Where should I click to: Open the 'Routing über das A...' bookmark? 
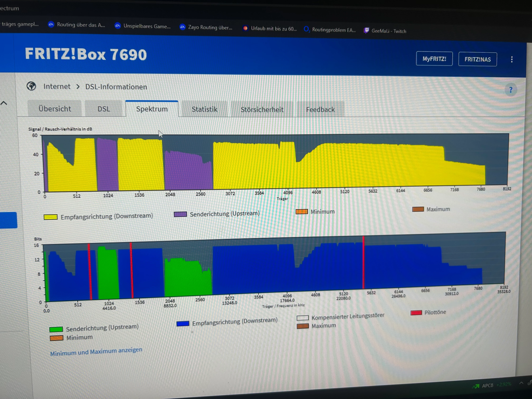(77, 25)
